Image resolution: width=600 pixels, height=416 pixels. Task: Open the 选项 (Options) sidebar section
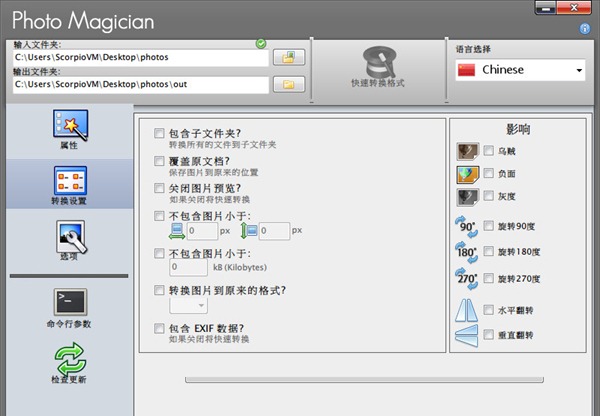[x=70, y=240]
